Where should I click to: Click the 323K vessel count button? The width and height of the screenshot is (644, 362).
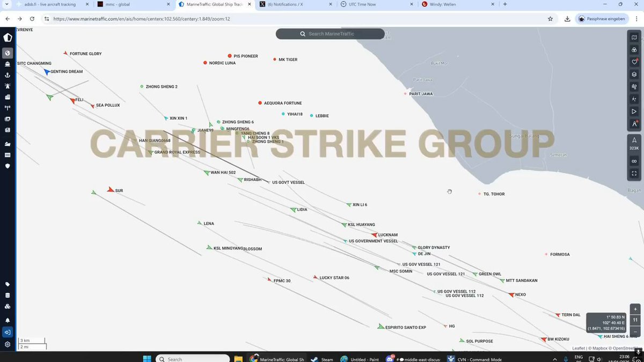pyautogui.click(x=634, y=144)
